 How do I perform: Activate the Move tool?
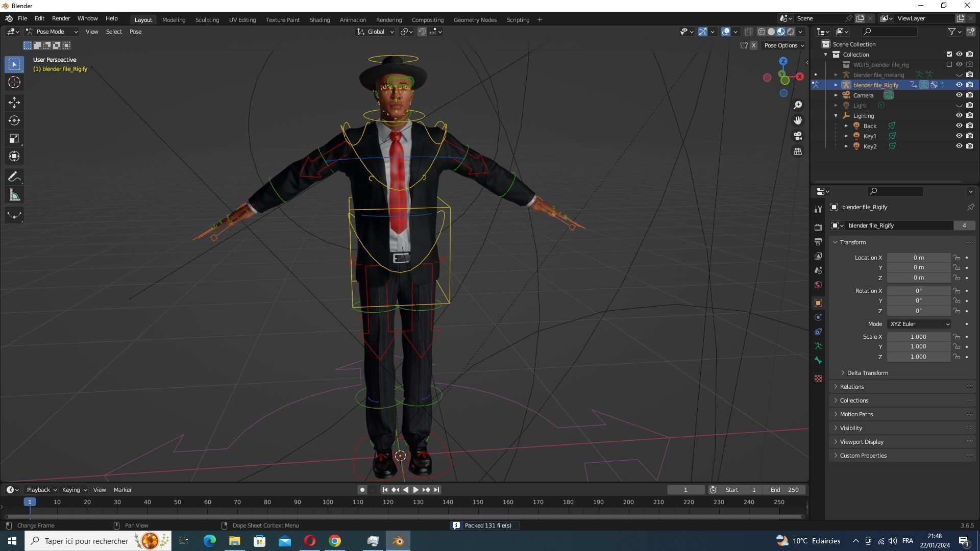14,103
